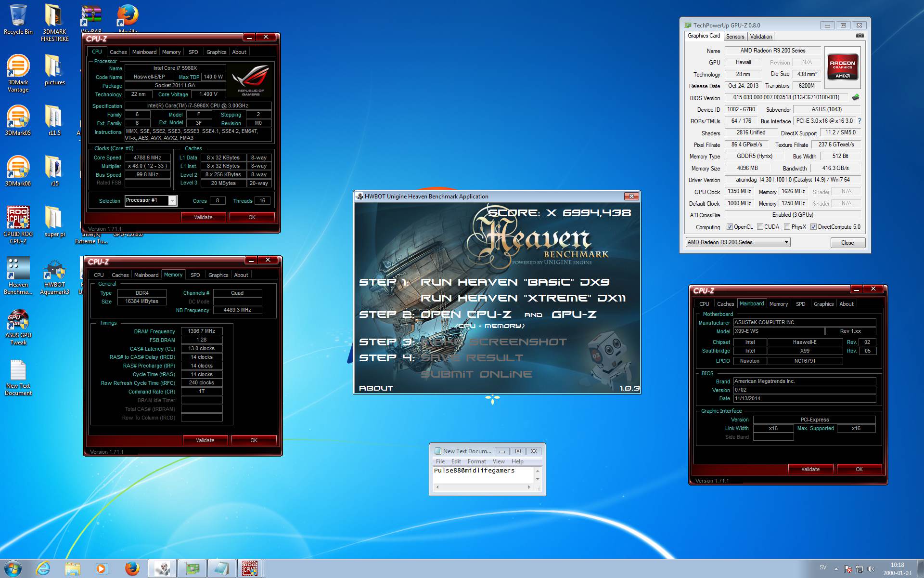Click the volume icon in system tray
Viewport: 924px width, 578px height.
[x=871, y=569]
